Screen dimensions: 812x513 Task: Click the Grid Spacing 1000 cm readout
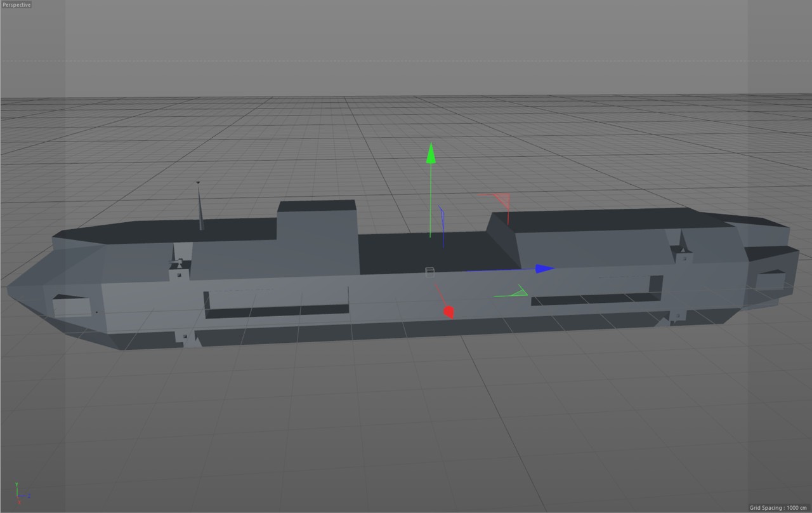tap(777, 507)
